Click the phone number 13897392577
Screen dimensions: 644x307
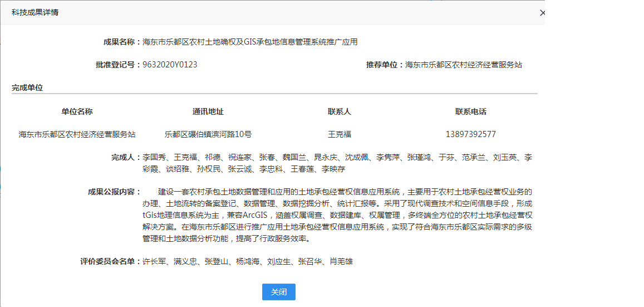point(471,134)
